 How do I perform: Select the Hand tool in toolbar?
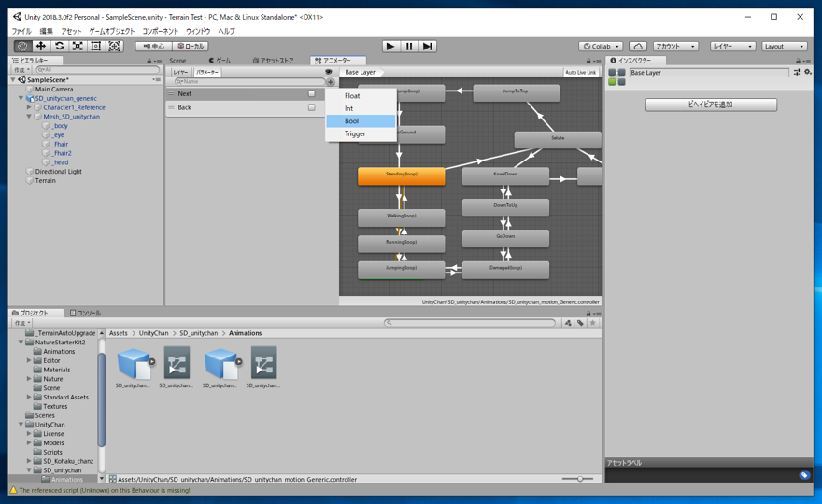tap(22, 46)
